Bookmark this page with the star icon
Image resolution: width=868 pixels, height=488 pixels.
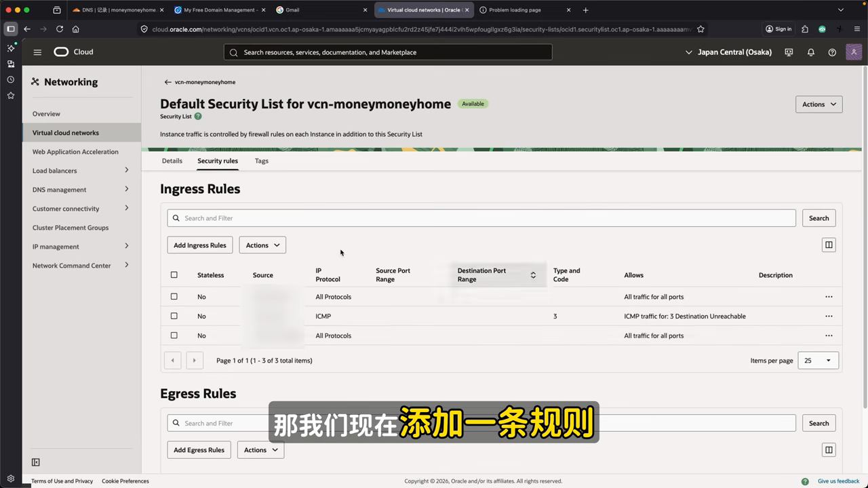click(x=701, y=29)
